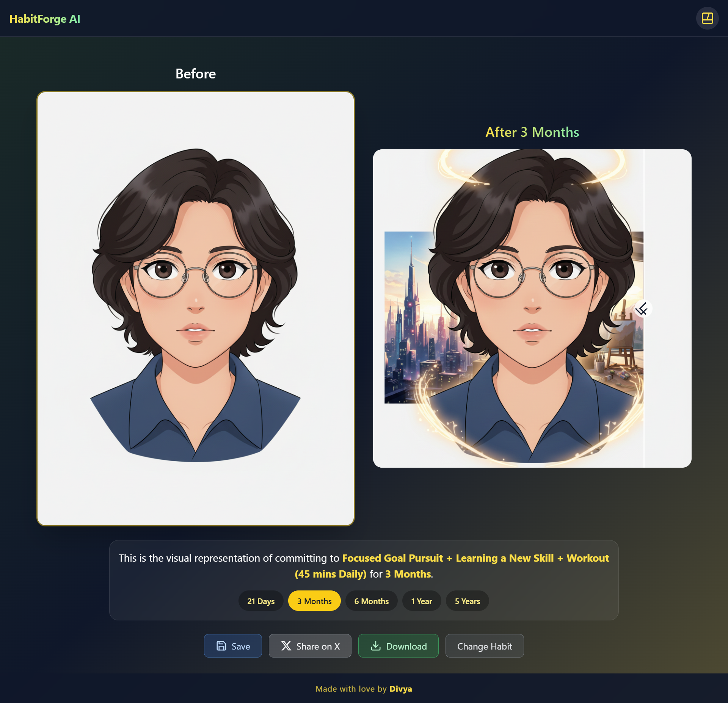Click the Before heading text
The width and height of the screenshot is (728, 703).
coord(195,74)
